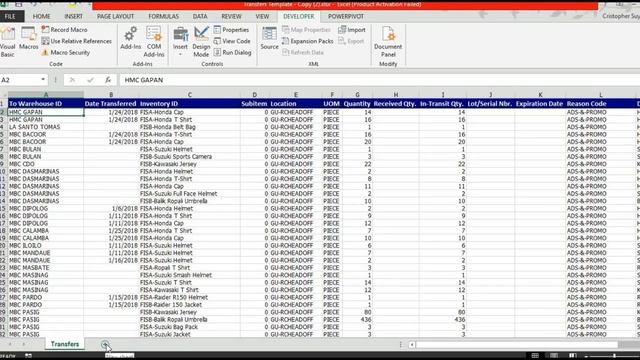Image resolution: width=640 pixels, height=360 pixels.
Task: Switch to the REVIEW tab
Action: [x=231, y=16]
